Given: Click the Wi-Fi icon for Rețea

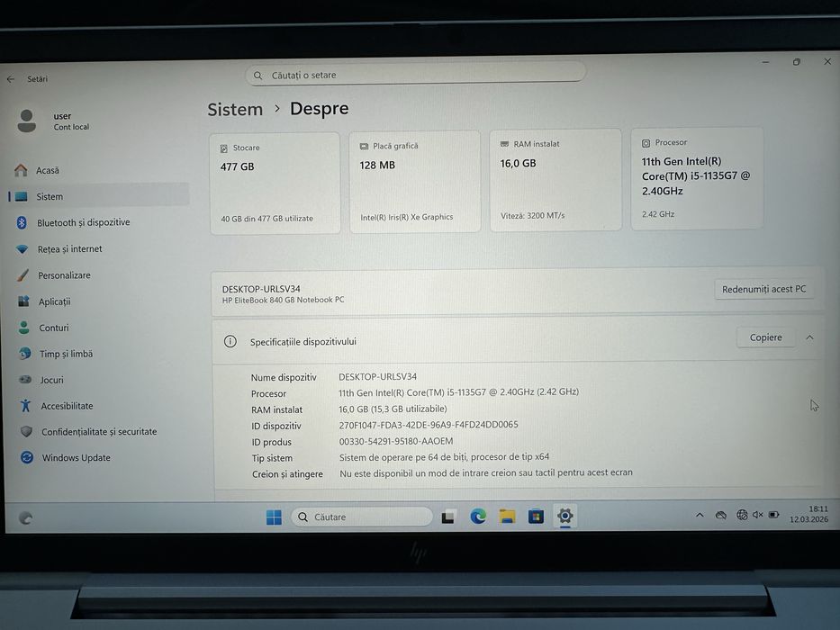Looking at the screenshot, I should [22, 249].
